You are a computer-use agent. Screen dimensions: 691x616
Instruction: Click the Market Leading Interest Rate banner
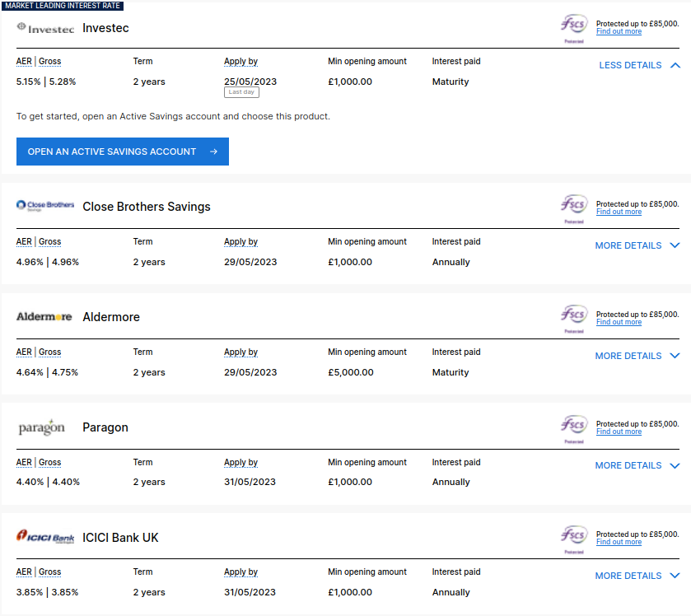[63, 5]
